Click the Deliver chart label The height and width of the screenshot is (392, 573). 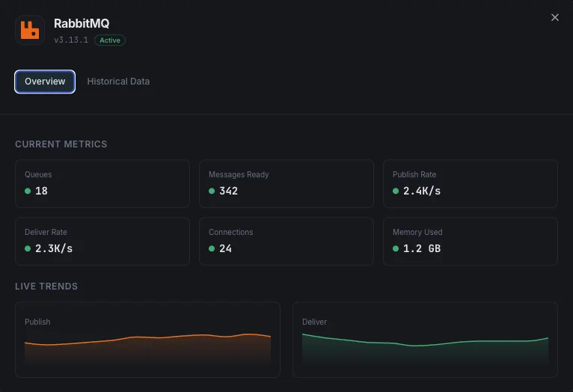tap(314, 322)
